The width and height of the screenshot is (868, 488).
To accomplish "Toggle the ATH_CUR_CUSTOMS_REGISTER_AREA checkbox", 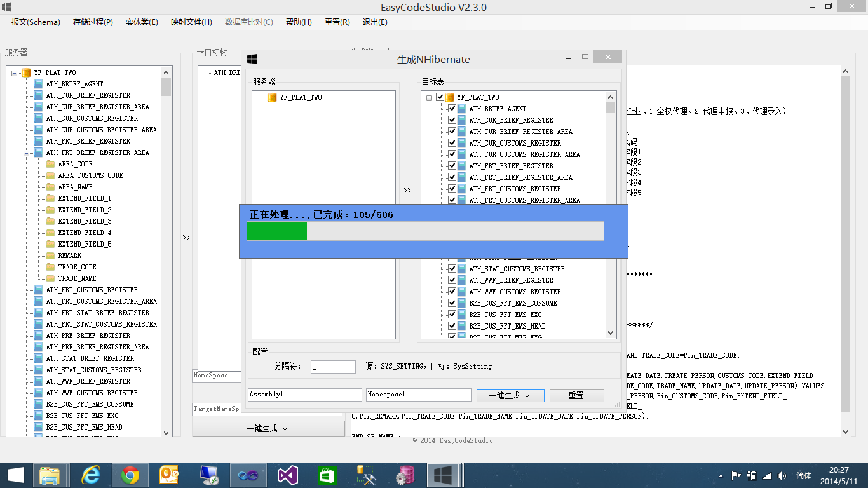I will pyautogui.click(x=452, y=154).
